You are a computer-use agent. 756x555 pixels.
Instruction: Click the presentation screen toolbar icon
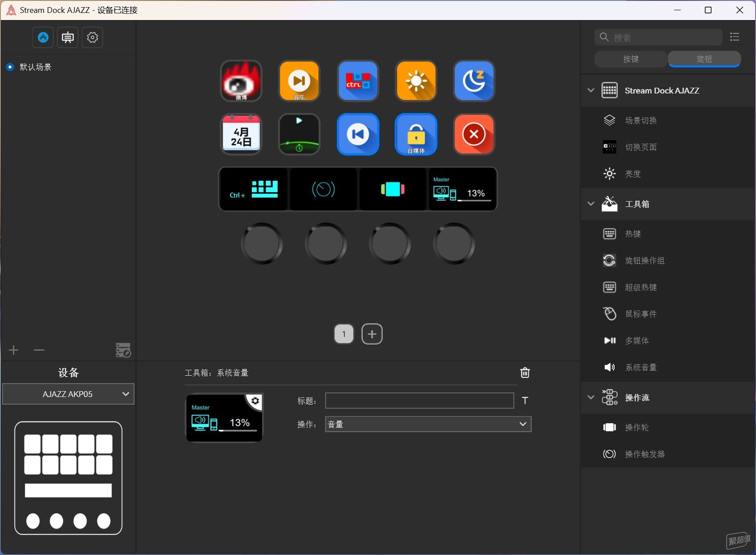point(68,37)
